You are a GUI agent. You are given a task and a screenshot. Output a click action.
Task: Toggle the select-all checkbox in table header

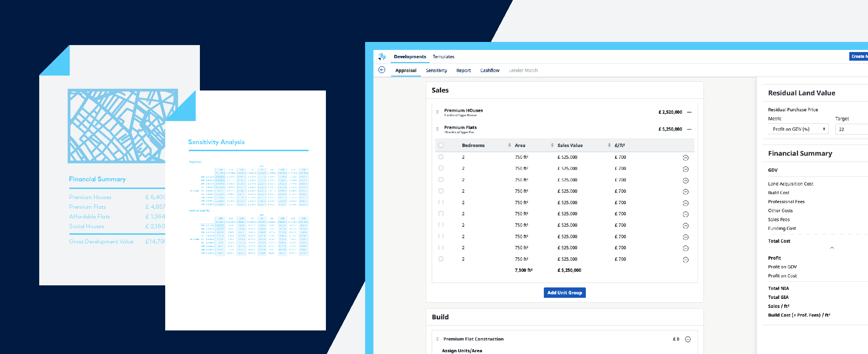[441, 145]
